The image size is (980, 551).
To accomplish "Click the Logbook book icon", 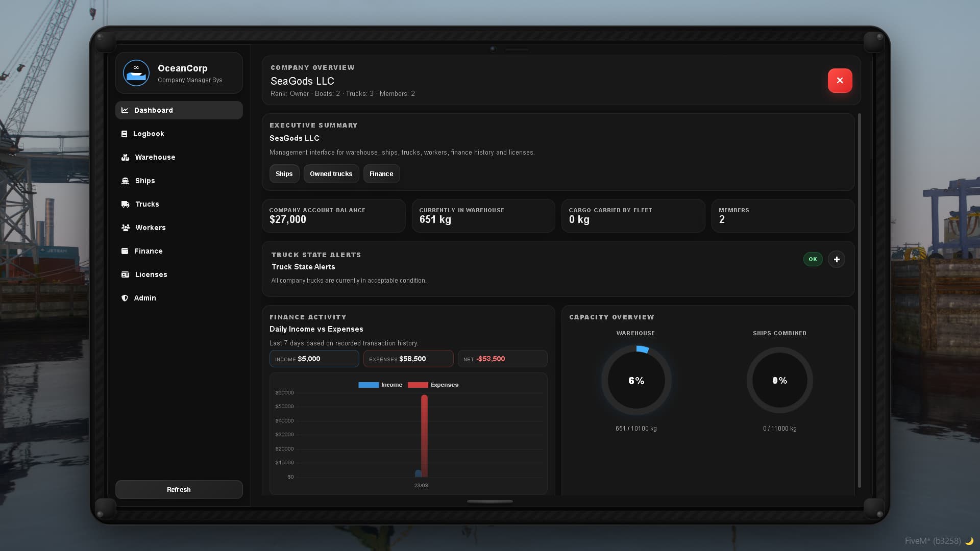I will coord(124,134).
